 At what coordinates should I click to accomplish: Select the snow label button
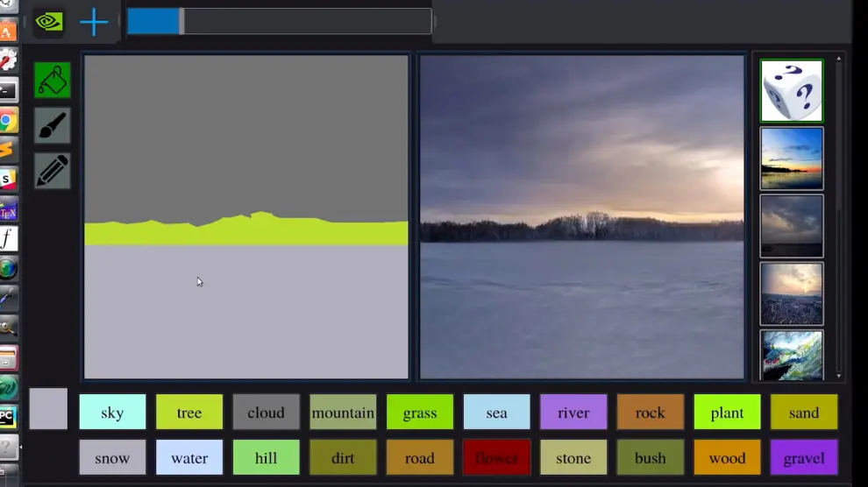click(x=112, y=457)
